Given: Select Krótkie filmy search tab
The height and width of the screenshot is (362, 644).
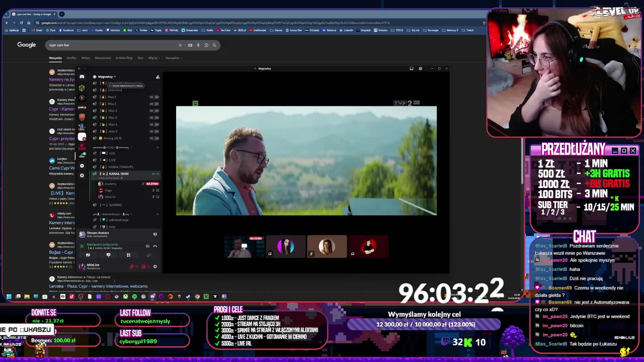Looking at the screenshot, I should coord(124,58).
